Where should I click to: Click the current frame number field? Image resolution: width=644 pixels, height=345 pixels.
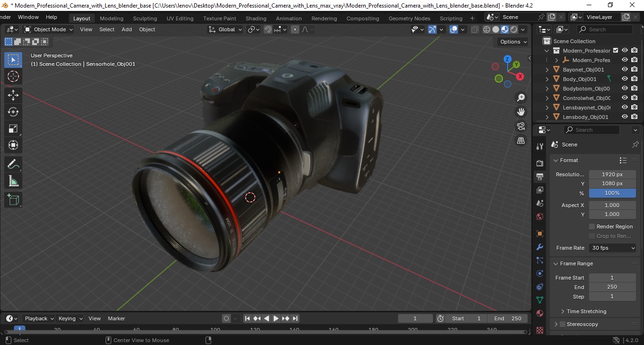pos(415,318)
